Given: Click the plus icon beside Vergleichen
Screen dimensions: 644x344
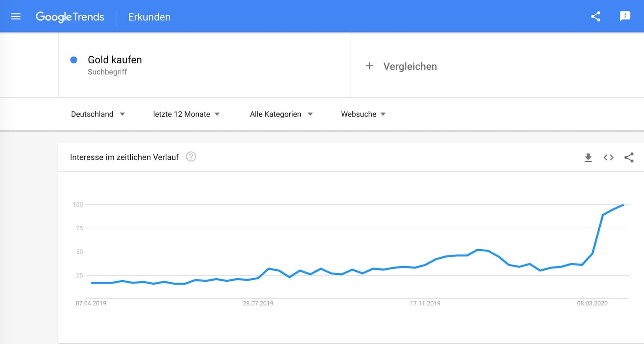Looking at the screenshot, I should pos(369,66).
